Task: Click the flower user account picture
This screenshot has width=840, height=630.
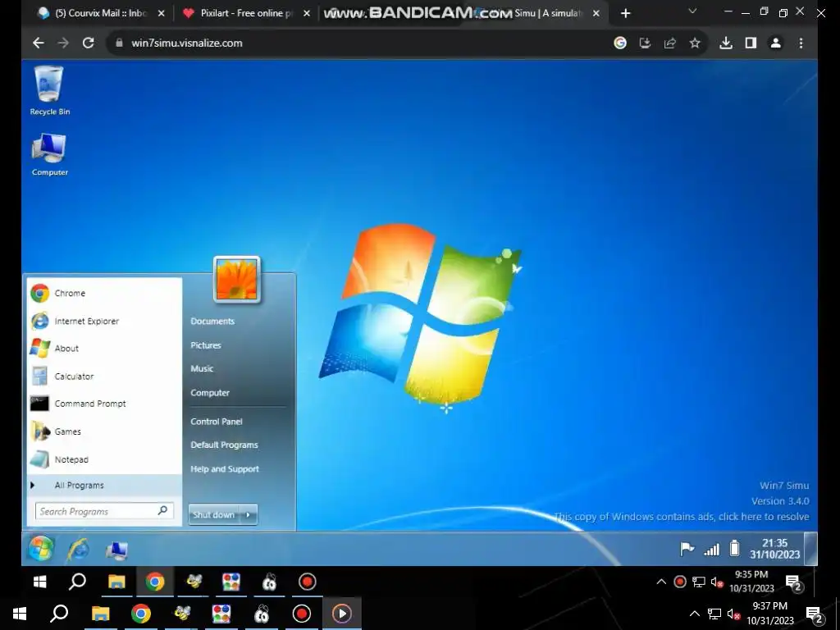Action: point(237,280)
